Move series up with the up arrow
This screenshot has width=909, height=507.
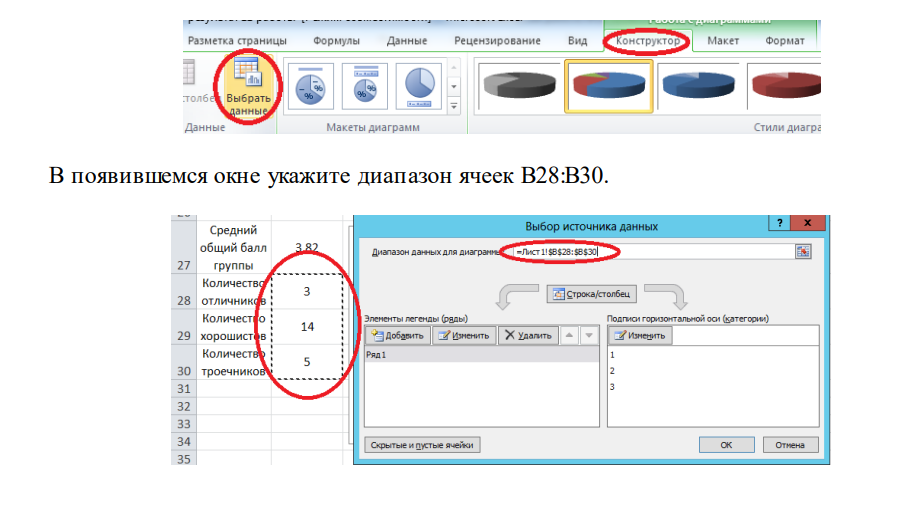coord(567,336)
